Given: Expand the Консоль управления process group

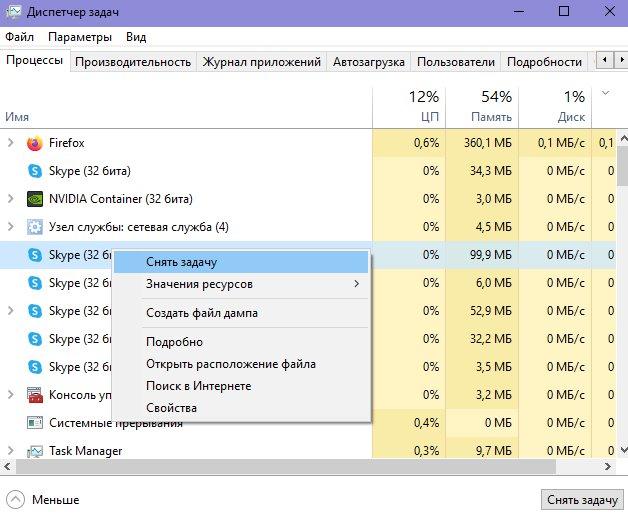Looking at the screenshot, I should (x=11, y=395).
